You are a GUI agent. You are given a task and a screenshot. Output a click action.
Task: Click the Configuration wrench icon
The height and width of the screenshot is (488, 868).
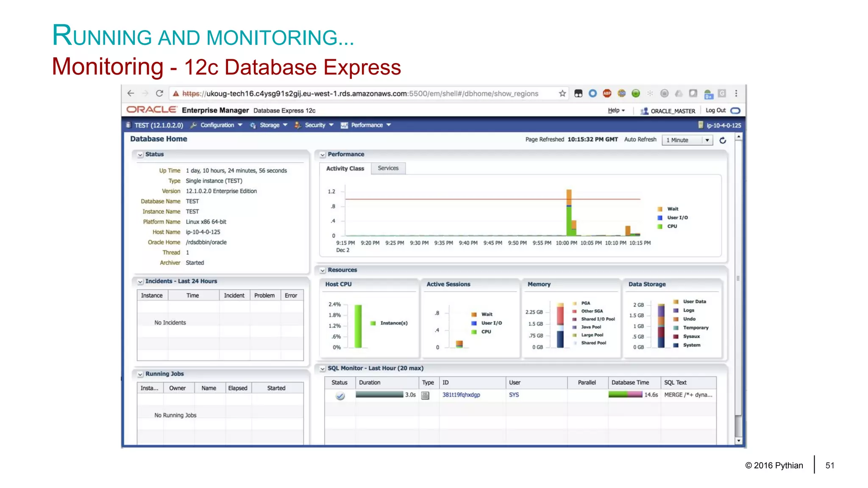click(x=194, y=125)
